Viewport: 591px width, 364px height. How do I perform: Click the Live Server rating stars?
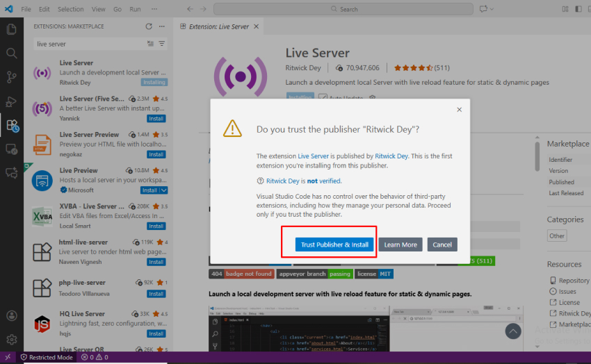click(413, 68)
